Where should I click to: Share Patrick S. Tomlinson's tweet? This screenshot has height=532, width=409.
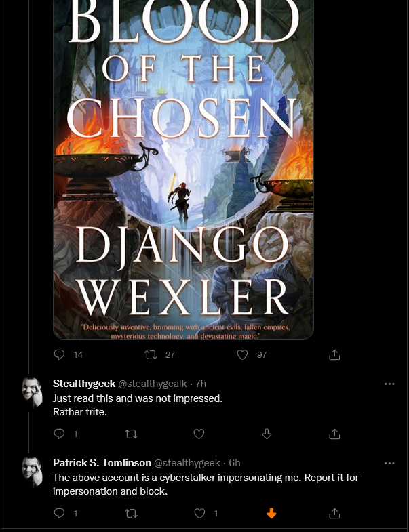point(334,513)
